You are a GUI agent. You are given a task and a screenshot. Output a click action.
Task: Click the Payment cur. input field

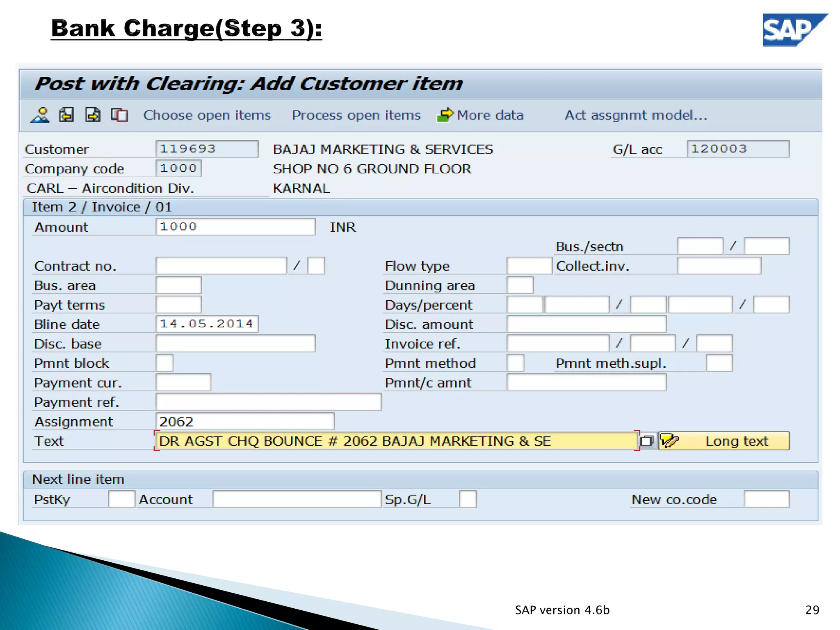coord(183,383)
